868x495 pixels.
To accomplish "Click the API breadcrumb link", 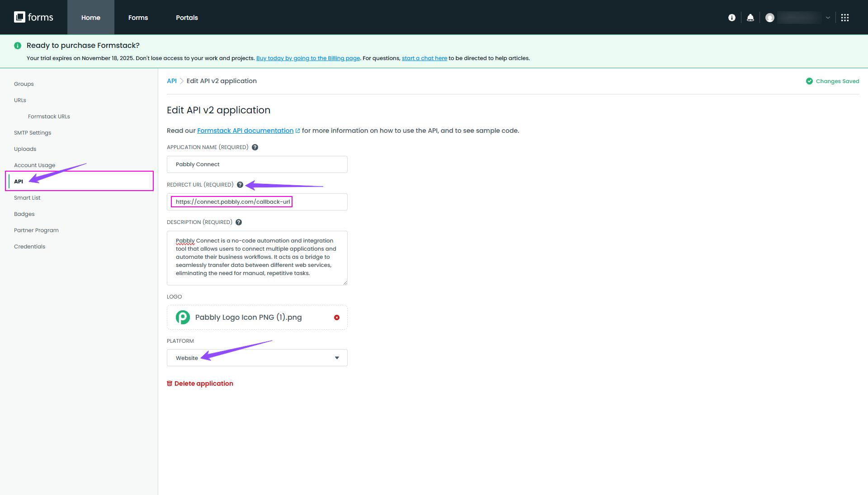I will click(x=171, y=81).
